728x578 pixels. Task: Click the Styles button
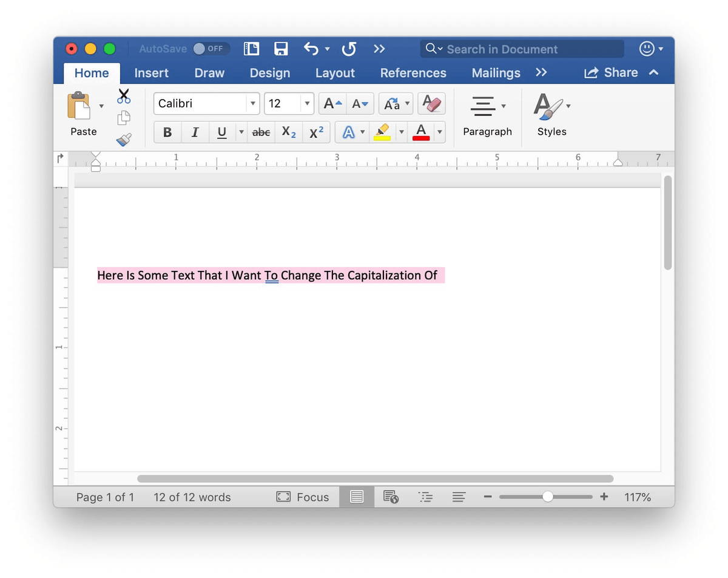click(551, 115)
